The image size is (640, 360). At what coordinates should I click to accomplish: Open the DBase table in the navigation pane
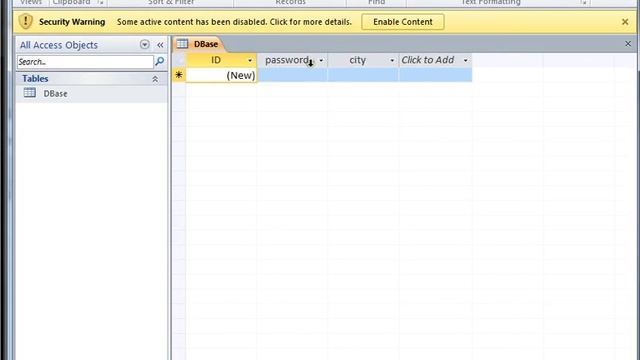pos(91,93)
